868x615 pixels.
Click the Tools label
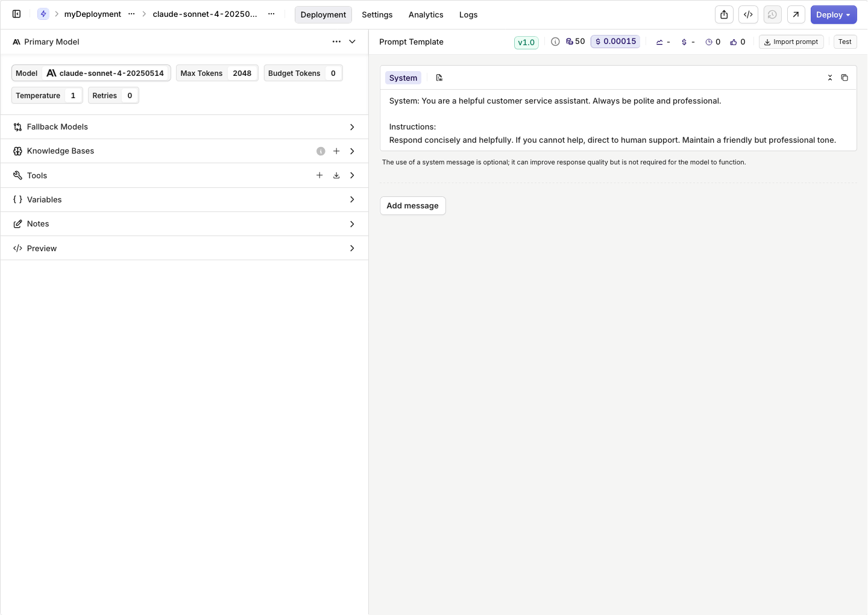[37, 175]
